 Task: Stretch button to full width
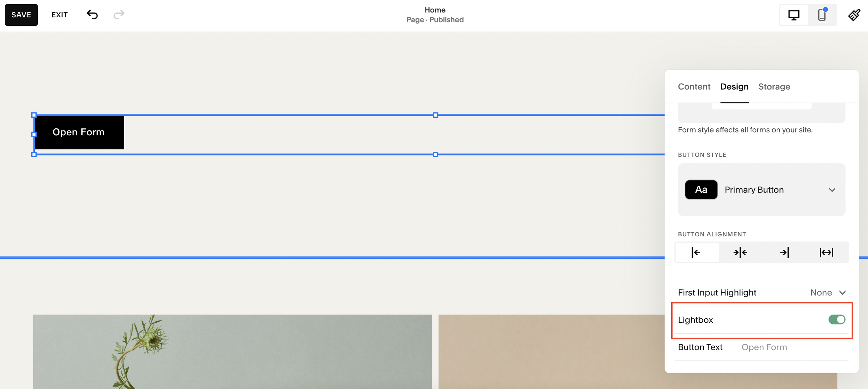(826, 252)
